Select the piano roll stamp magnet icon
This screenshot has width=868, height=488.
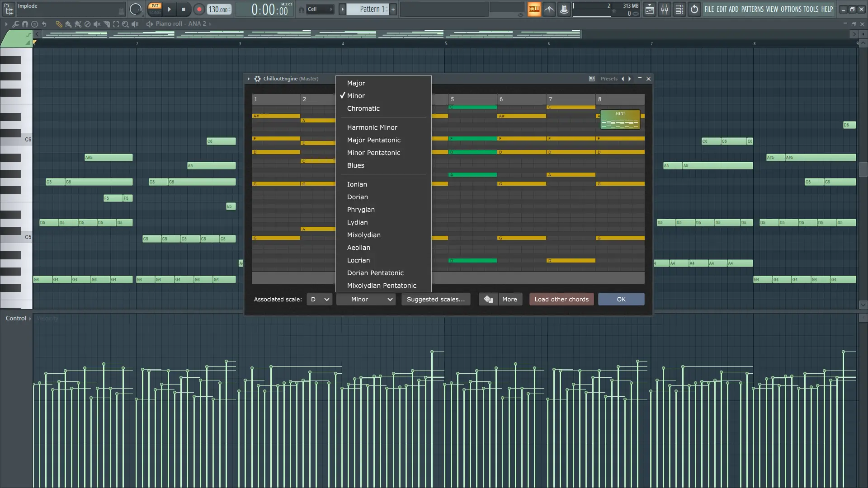pyautogui.click(x=25, y=24)
